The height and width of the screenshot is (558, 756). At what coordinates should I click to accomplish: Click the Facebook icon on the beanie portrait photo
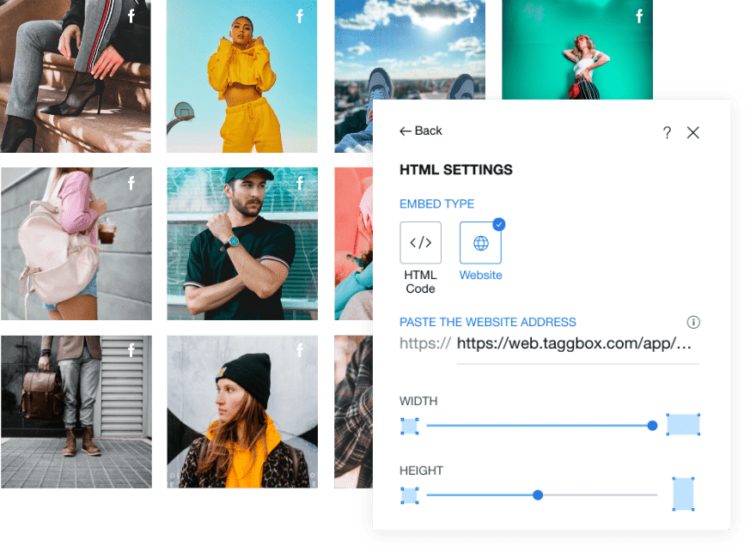point(298,350)
